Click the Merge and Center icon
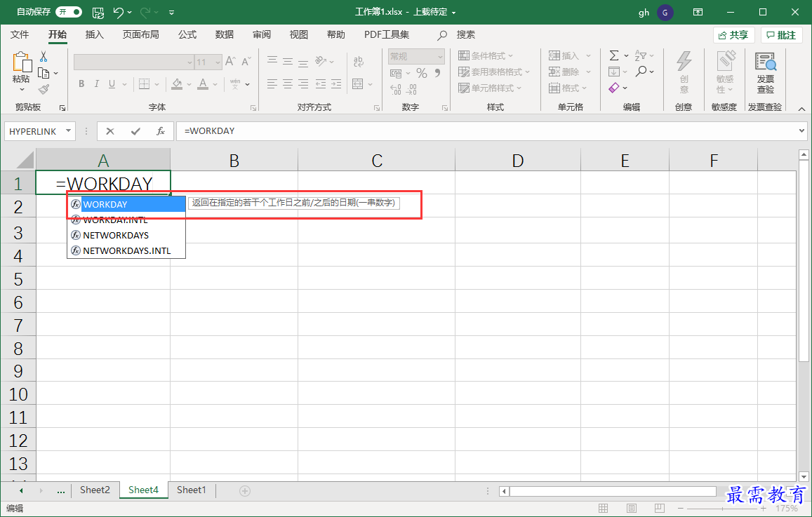812x517 pixels. coord(357,84)
